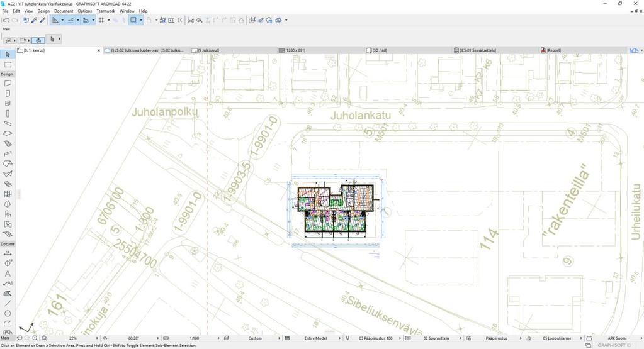Select the Line tool

coord(8,304)
